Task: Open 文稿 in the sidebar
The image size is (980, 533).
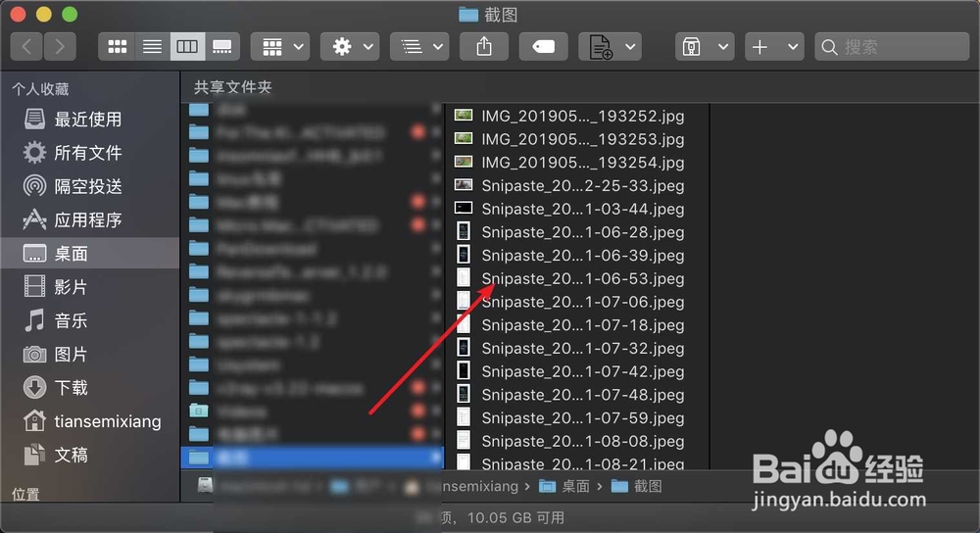Action: click(90, 455)
